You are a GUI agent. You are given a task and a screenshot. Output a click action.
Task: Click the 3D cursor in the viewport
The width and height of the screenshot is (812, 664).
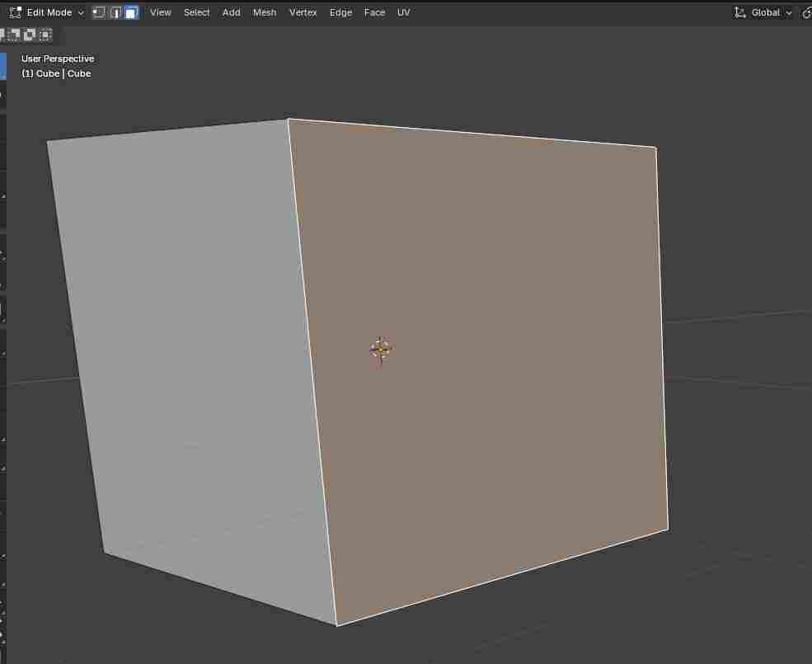click(380, 350)
